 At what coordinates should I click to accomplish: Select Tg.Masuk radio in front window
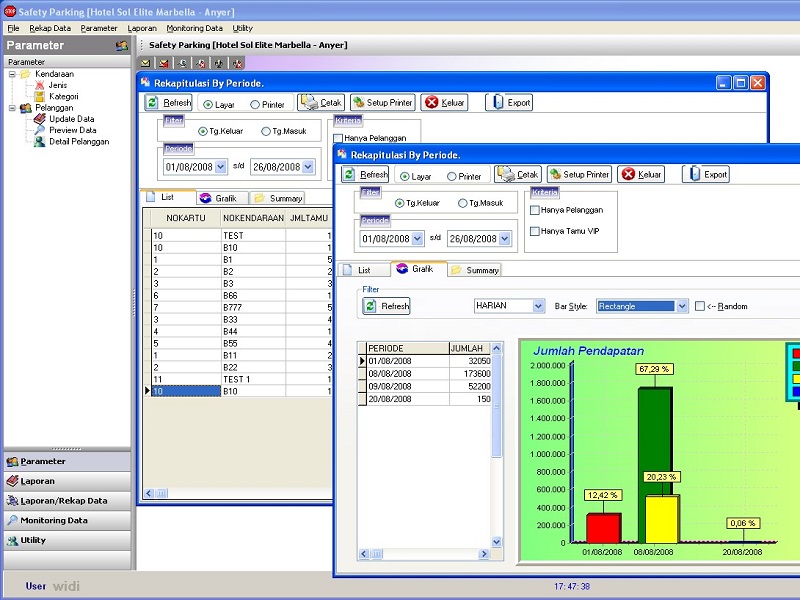463,203
